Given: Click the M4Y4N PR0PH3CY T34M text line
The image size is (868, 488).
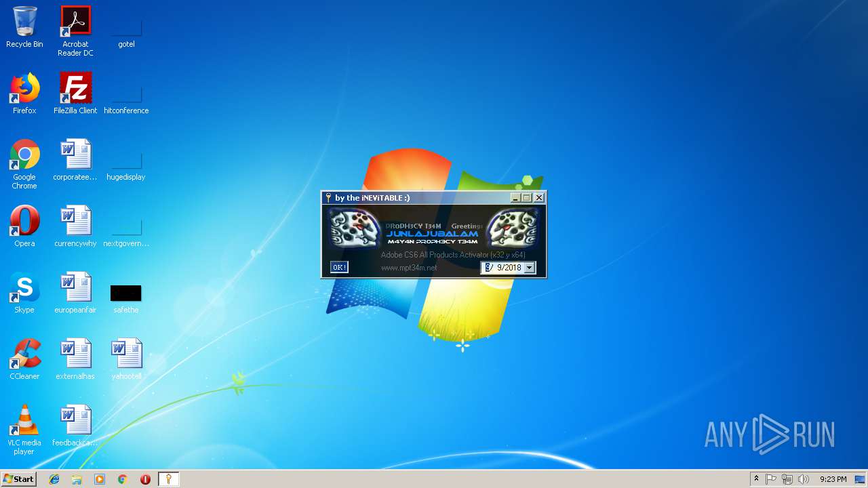Looking at the screenshot, I should [433, 241].
